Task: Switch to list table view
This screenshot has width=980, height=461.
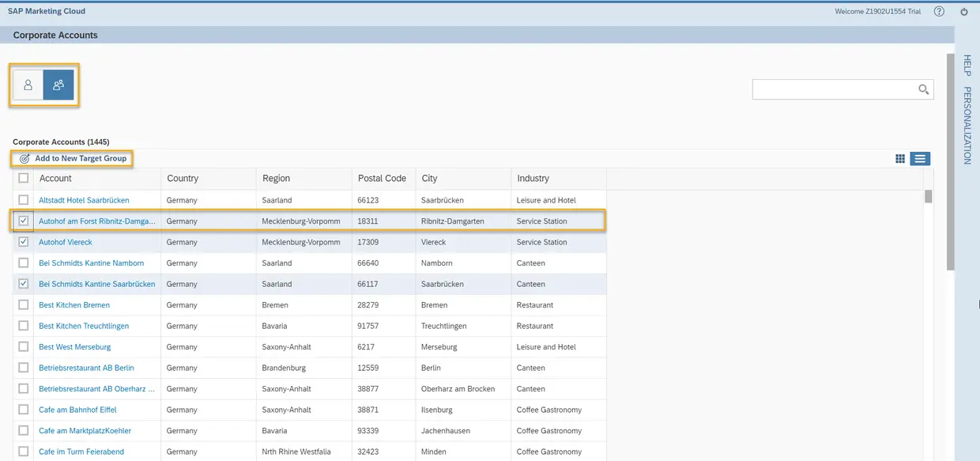Action: 920,159
